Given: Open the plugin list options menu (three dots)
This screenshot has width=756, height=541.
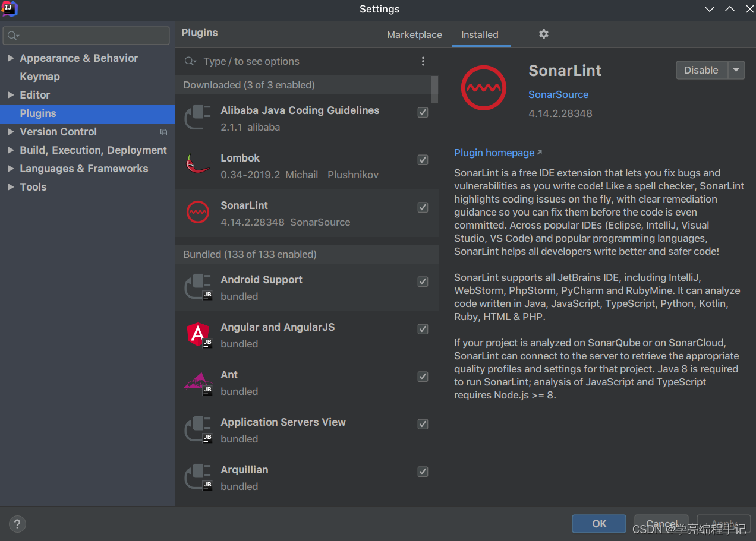Looking at the screenshot, I should [x=423, y=61].
